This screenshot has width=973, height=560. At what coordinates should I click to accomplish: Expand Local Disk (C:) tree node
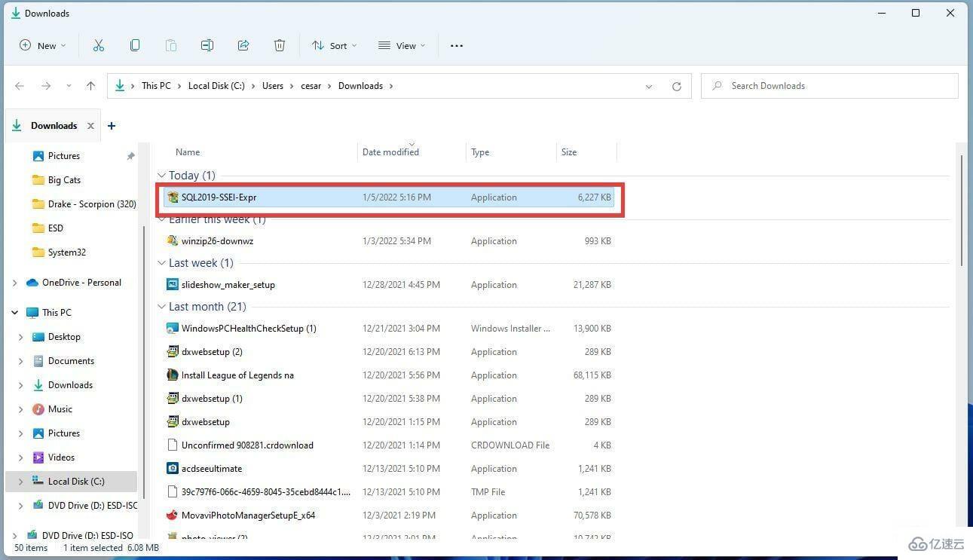[21, 482]
